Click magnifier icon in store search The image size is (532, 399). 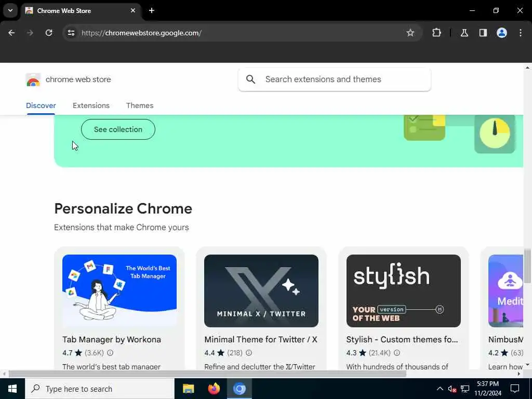(251, 79)
